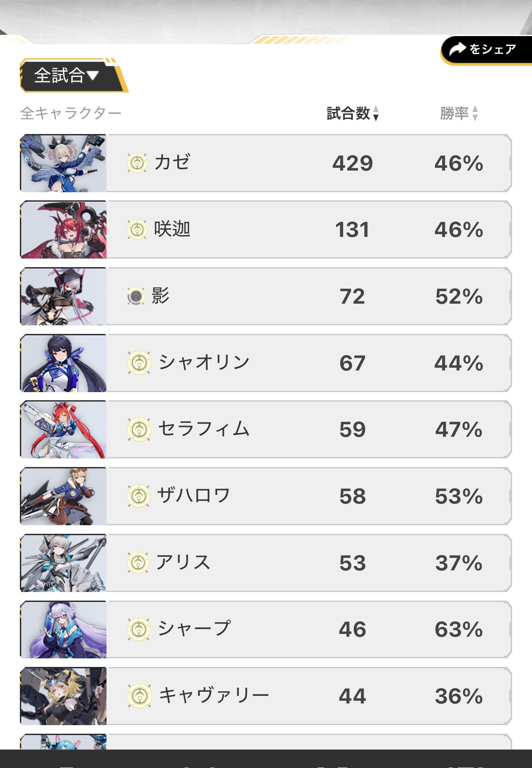Screen dimensions: 532x768
Task: Click the をシェア share button label
Action: tap(493, 49)
